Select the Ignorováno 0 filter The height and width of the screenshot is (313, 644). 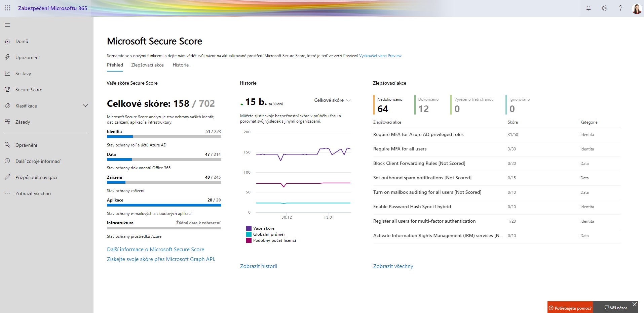[518, 105]
